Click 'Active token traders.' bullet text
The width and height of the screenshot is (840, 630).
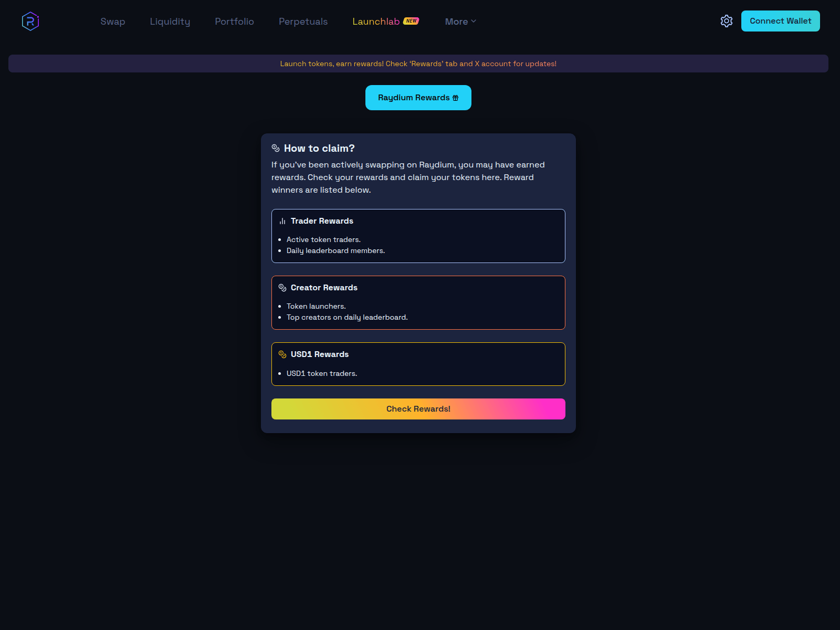[323, 240]
